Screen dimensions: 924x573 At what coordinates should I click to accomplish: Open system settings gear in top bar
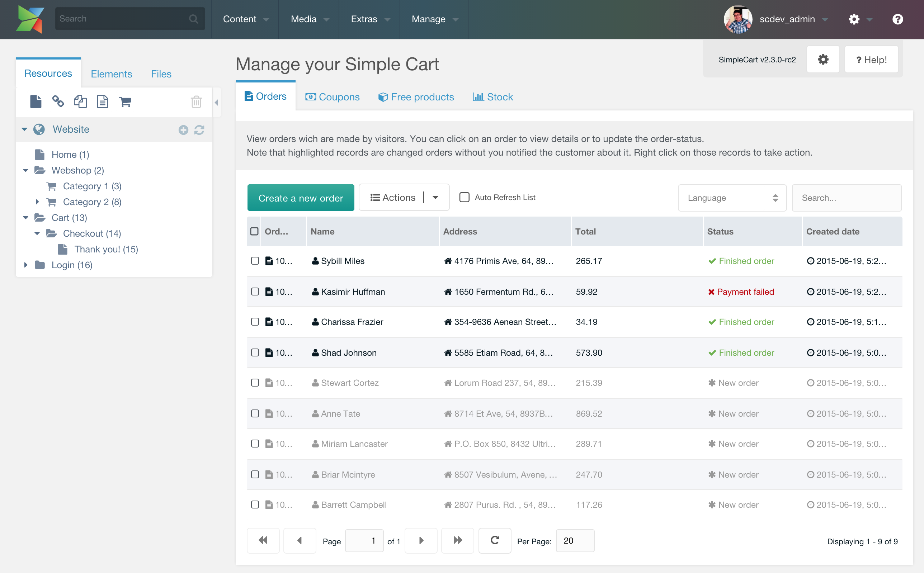pos(854,19)
